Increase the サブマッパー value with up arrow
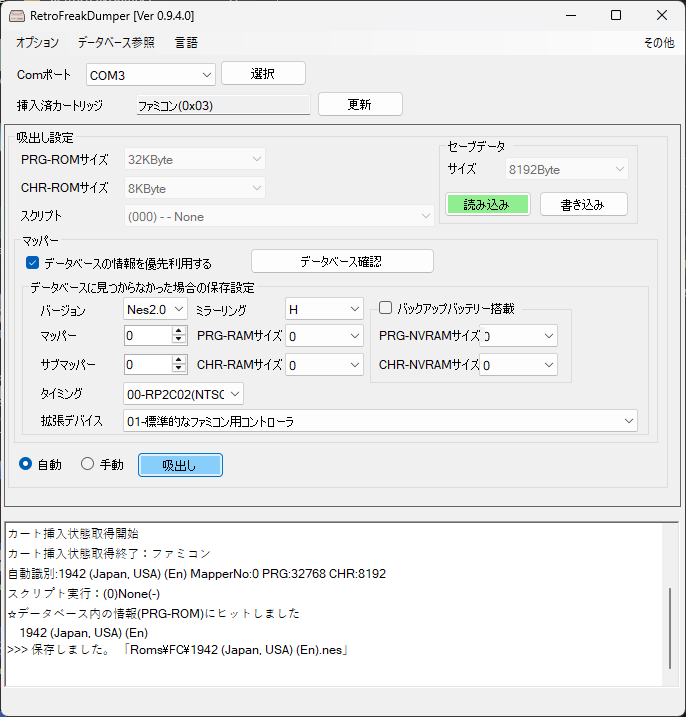The width and height of the screenshot is (686, 717). tap(179, 359)
